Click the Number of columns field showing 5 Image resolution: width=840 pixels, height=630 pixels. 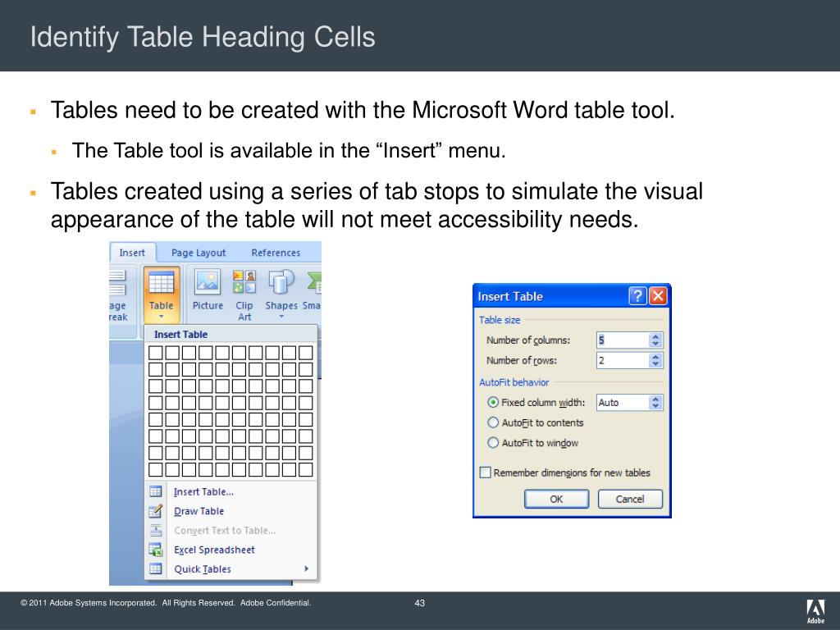pyautogui.click(x=623, y=340)
